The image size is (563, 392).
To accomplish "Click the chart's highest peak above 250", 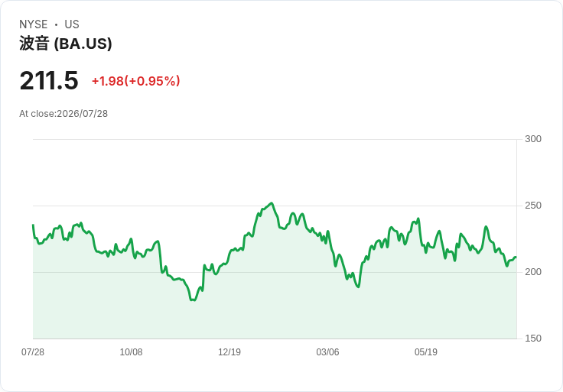I will click(x=272, y=203).
